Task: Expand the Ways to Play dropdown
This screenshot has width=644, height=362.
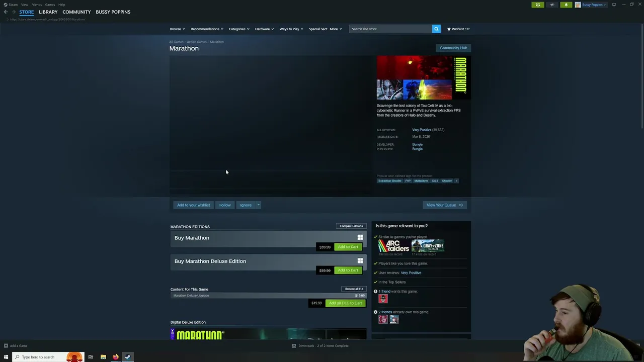Action: [x=291, y=29]
